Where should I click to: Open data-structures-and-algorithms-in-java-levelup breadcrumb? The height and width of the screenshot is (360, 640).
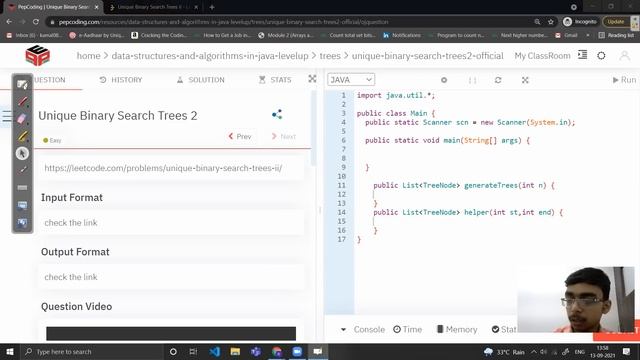pyautogui.click(x=210, y=56)
